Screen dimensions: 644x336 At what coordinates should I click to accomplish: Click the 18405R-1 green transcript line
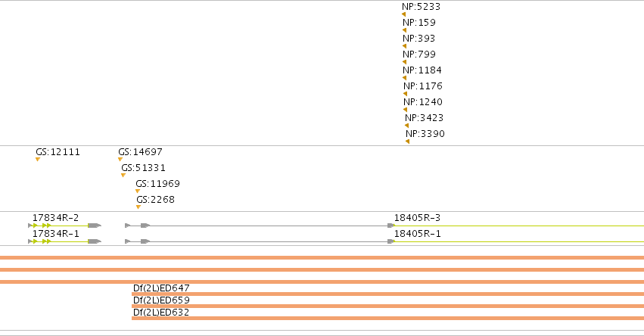pyautogui.click(x=518, y=241)
